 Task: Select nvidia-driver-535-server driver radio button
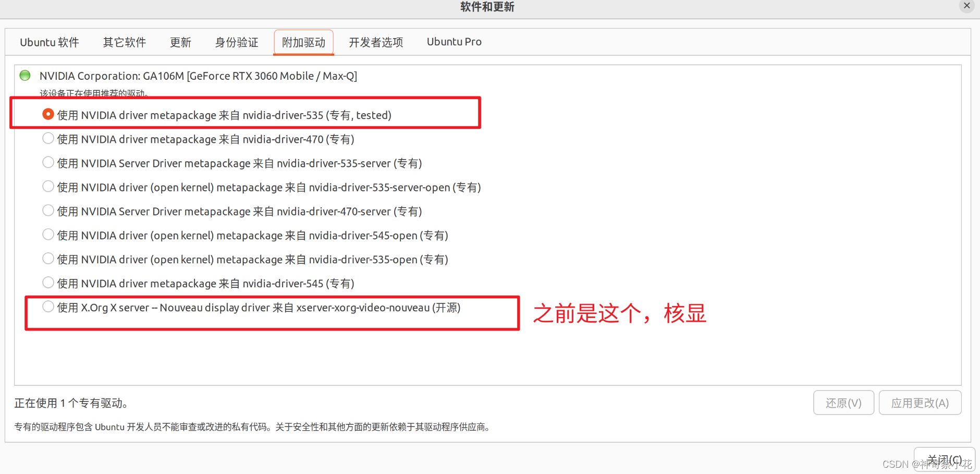[48, 162]
